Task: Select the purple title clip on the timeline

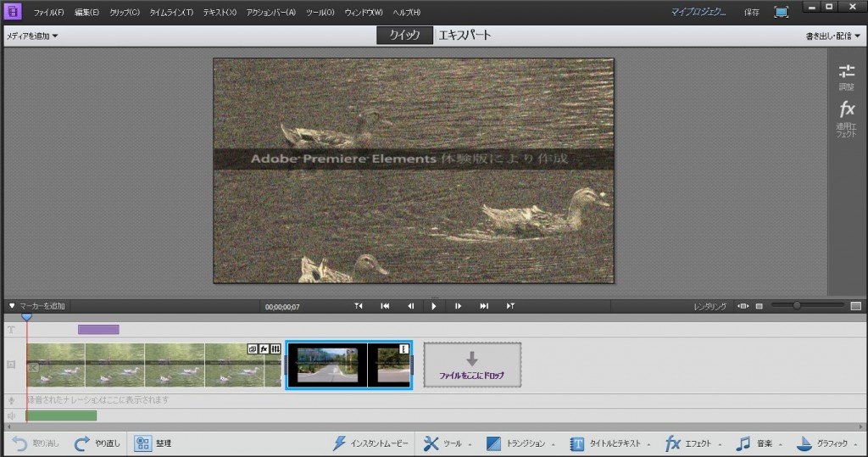Action: [98, 330]
